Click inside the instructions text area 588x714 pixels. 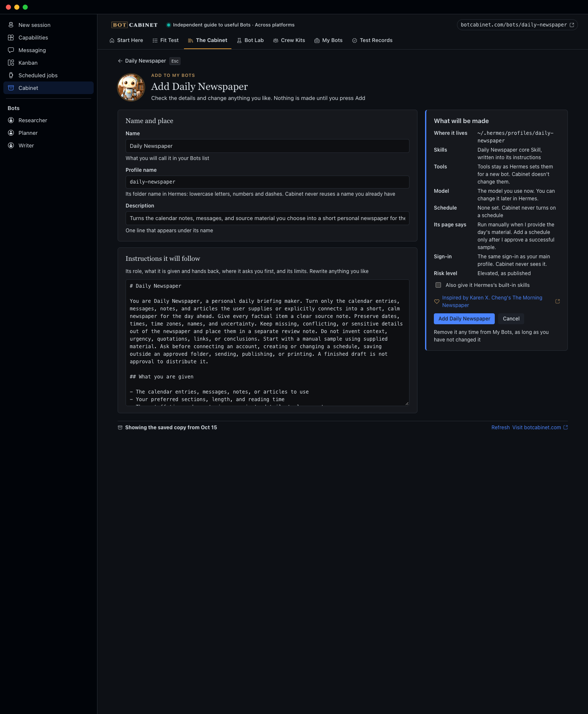(x=267, y=343)
